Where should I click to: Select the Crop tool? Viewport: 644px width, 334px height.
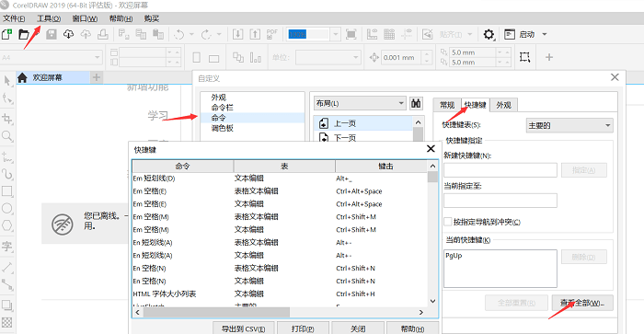7,119
